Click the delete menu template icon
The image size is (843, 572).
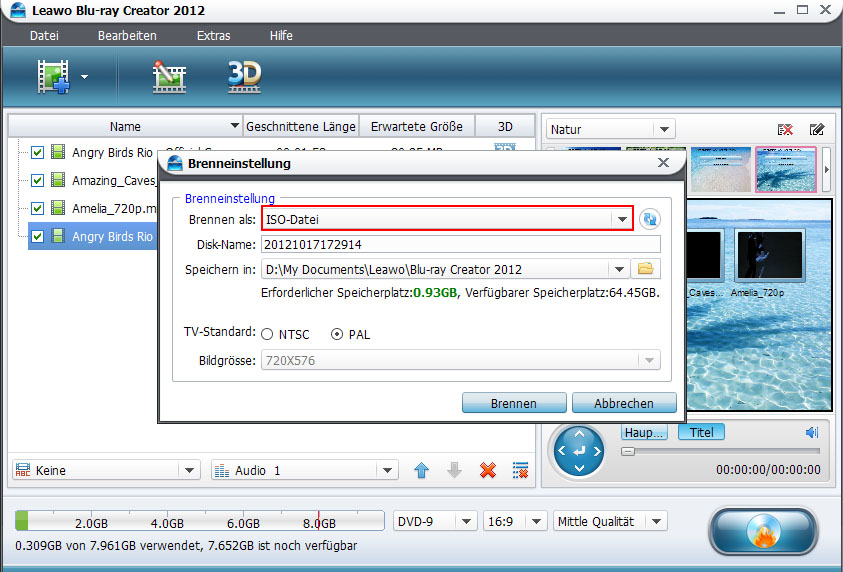(x=785, y=130)
